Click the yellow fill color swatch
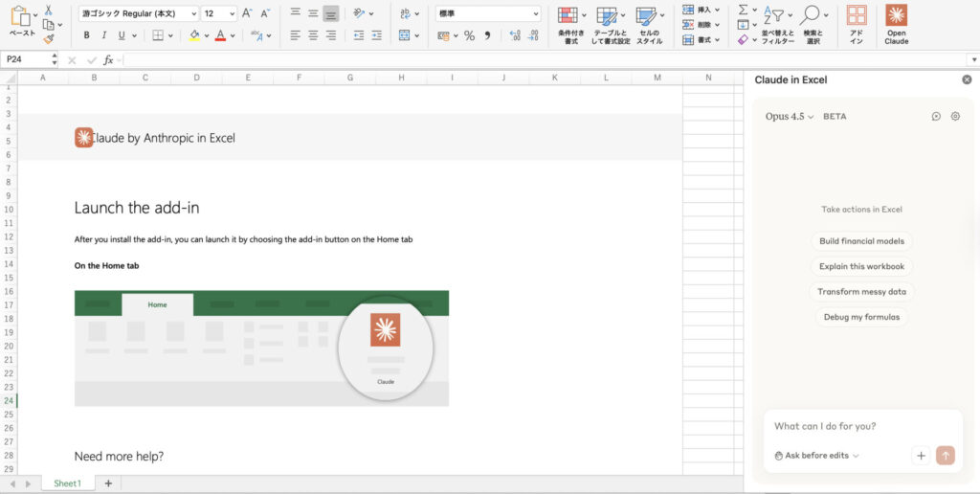The image size is (980, 494). 194,35
